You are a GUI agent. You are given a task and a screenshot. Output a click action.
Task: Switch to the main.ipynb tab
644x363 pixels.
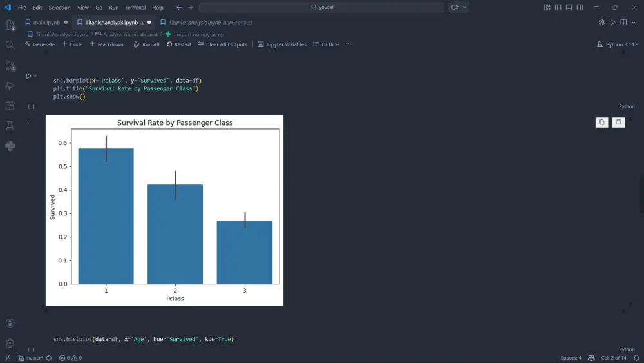coord(46,22)
